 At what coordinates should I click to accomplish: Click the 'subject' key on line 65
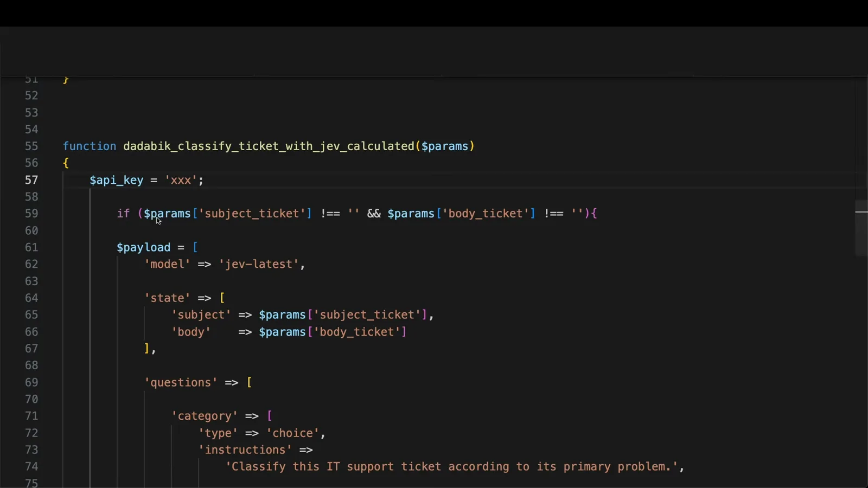click(x=201, y=315)
